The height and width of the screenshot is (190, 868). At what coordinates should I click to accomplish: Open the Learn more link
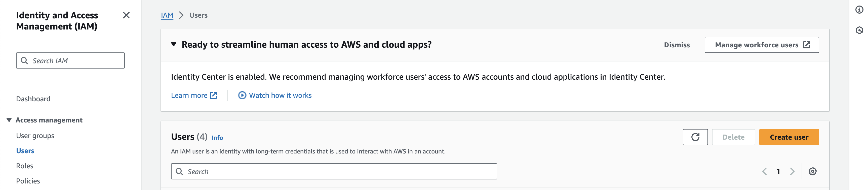tap(189, 96)
